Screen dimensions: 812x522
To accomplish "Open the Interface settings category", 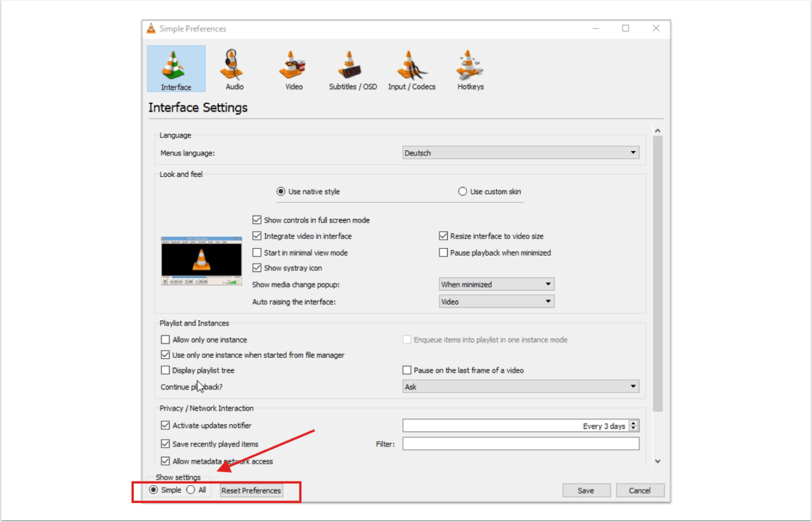I will 176,69.
